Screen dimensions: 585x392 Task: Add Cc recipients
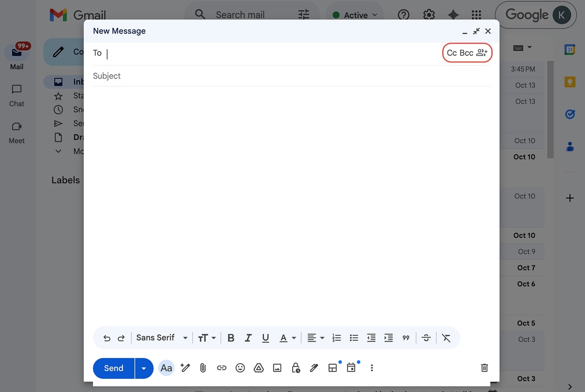click(x=452, y=53)
